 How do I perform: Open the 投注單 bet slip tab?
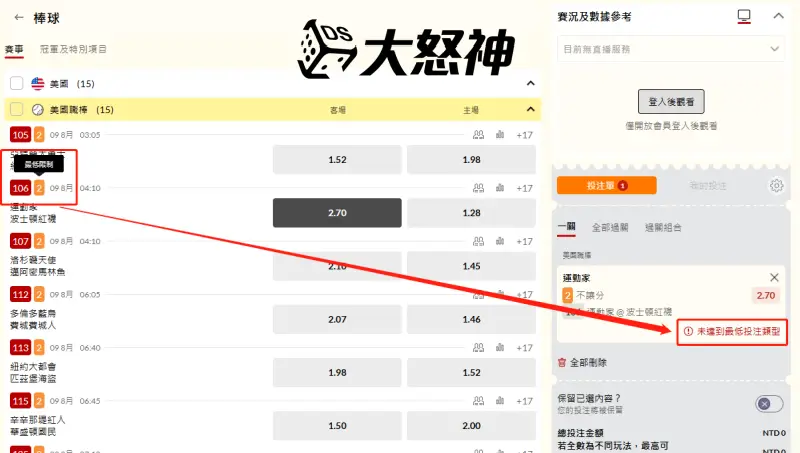pyautogui.click(x=607, y=186)
